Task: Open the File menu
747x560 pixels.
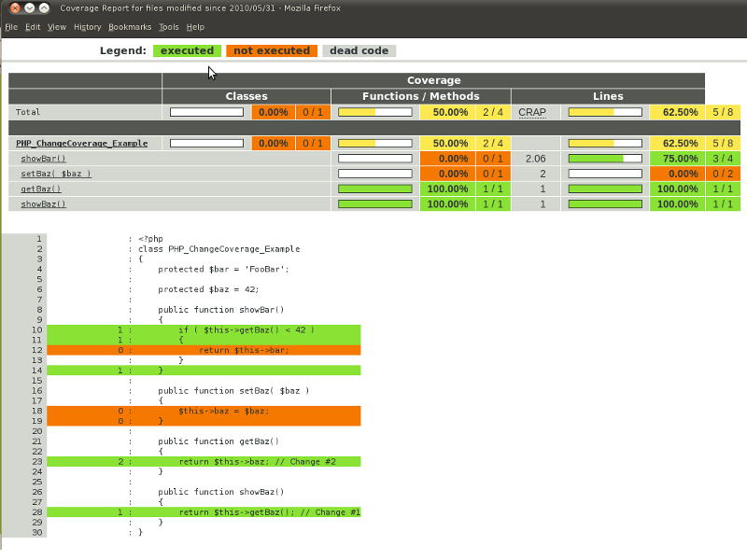Action: (11, 27)
